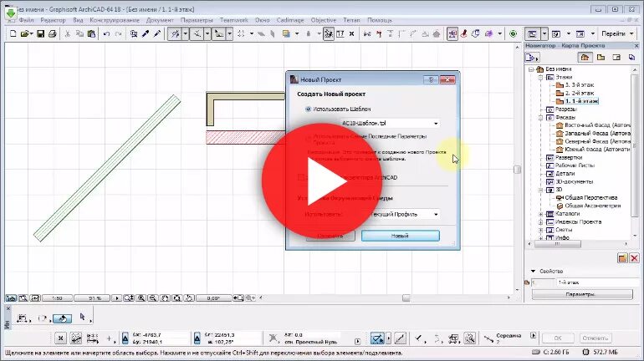Save the project with floppy icon
The height and width of the screenshot is (361, 644).
(40, 33)
